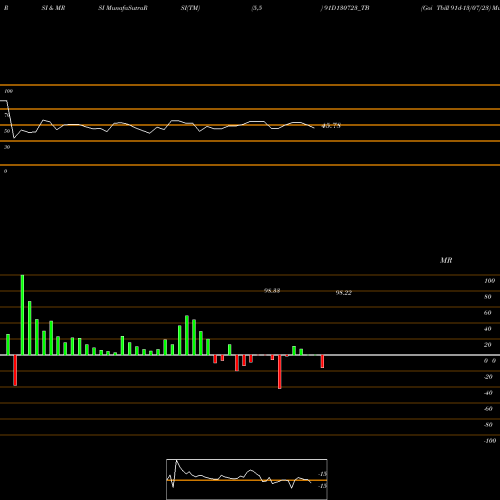Screen dimensions: 500x500
Task: Click the -60 tick on MR axis
Action: (x=488, y=409)
